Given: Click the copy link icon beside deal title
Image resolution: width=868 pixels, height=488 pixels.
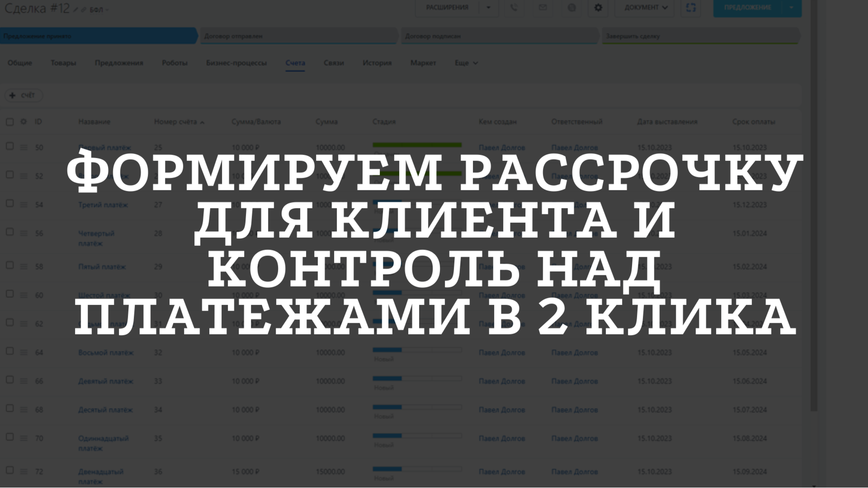Looking at the screenshot, I should pyautogui.click(x=83, y=9).
